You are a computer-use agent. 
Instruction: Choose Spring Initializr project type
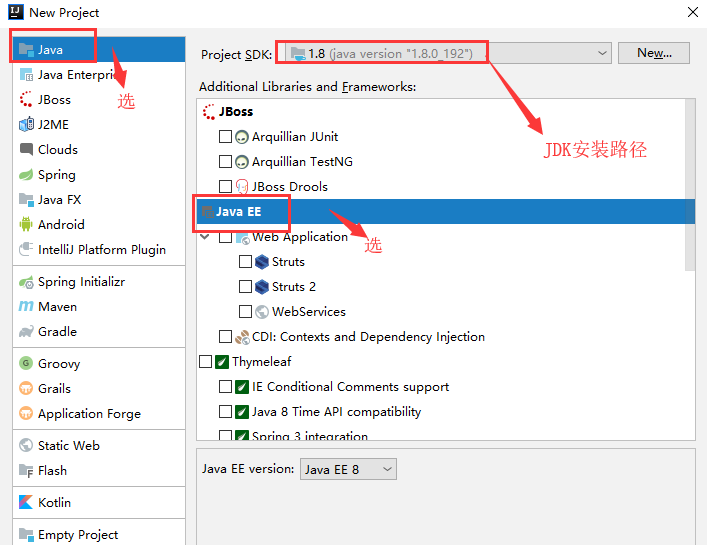[x=99, y=282]
